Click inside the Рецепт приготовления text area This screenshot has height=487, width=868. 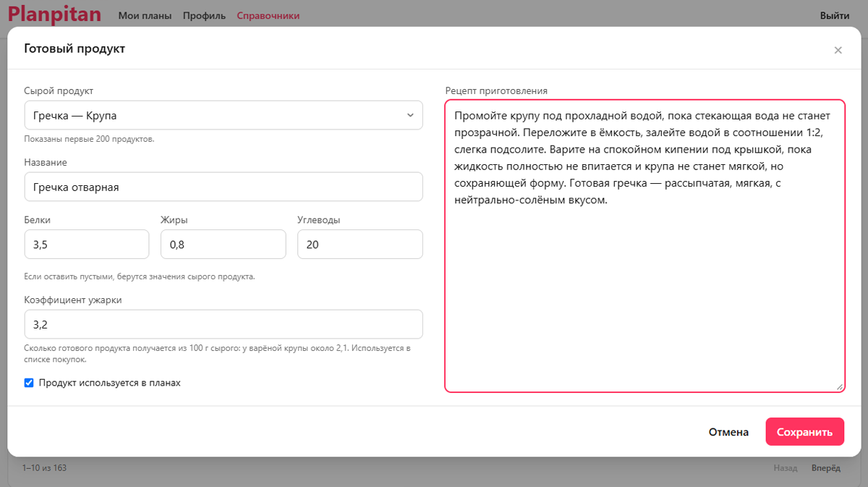tap(645, 246)
